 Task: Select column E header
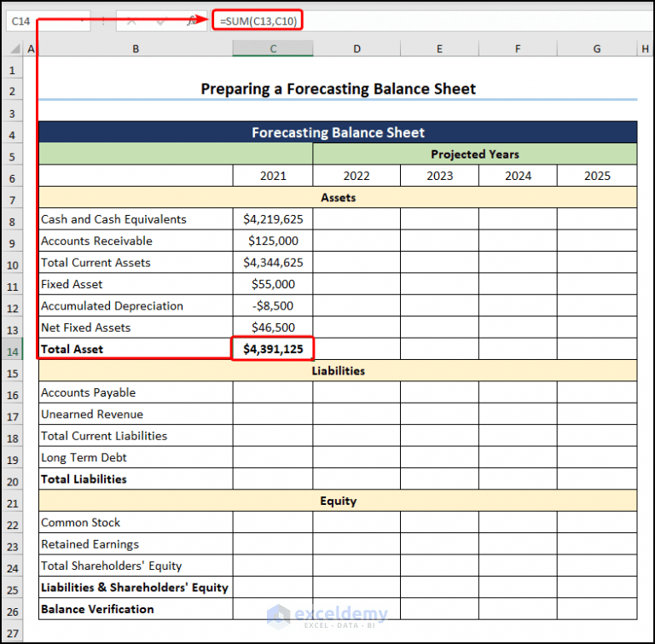pos(439,49)
